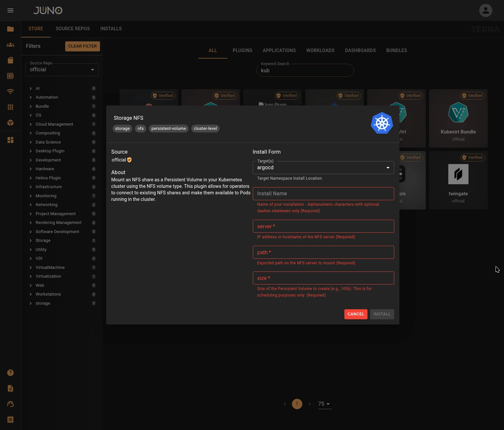Viewport: 504px width, 430px height.
Task: Select the APPLICATIONS category tab
Action: pos(279,50)
